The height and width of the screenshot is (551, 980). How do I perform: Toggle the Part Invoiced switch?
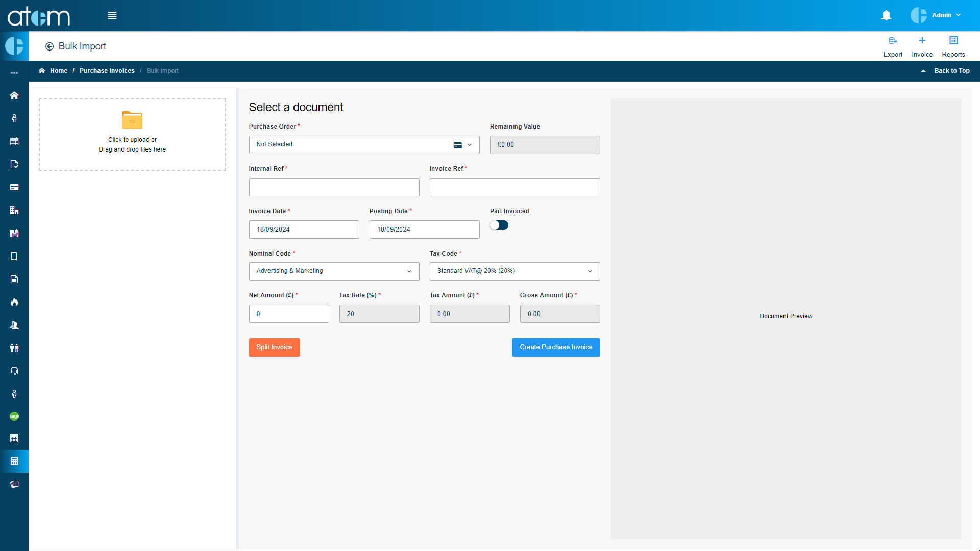click(499, 225)
